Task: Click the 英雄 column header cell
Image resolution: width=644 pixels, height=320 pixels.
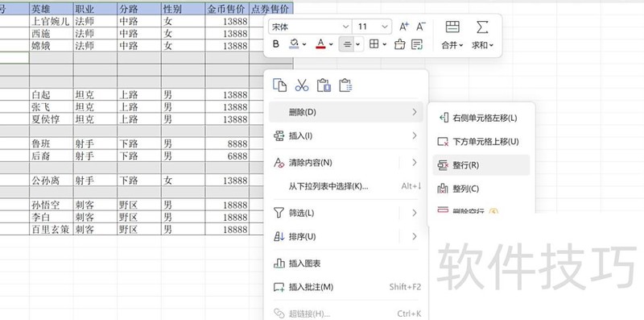Action: click(52, 9)
